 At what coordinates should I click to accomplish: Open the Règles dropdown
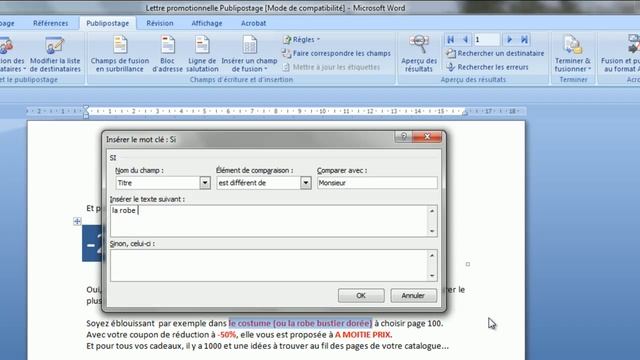coord(302,40)
